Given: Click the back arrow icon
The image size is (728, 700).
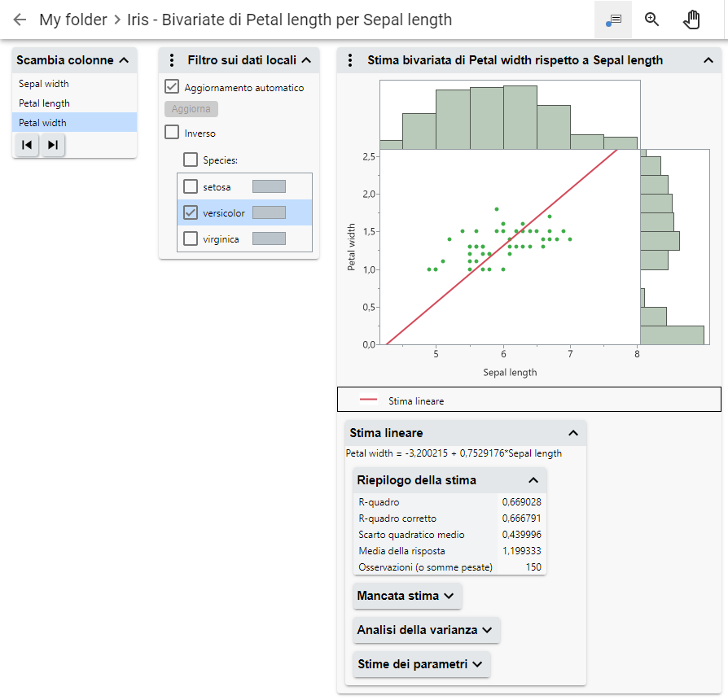Looking at the screenshot, I should (20, 20).
